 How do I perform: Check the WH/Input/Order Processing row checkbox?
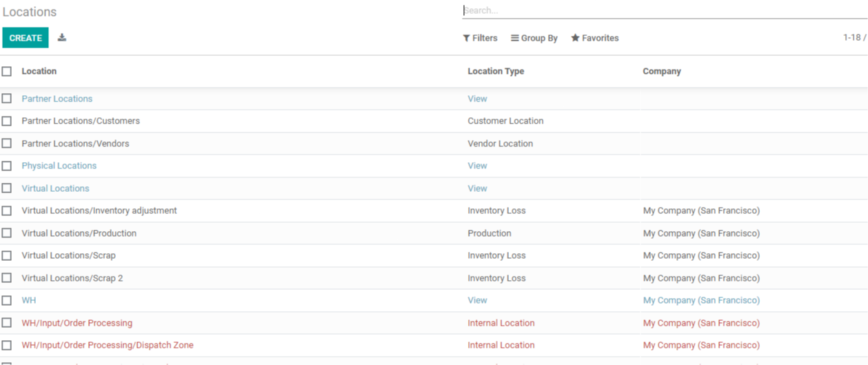point(7,322)
